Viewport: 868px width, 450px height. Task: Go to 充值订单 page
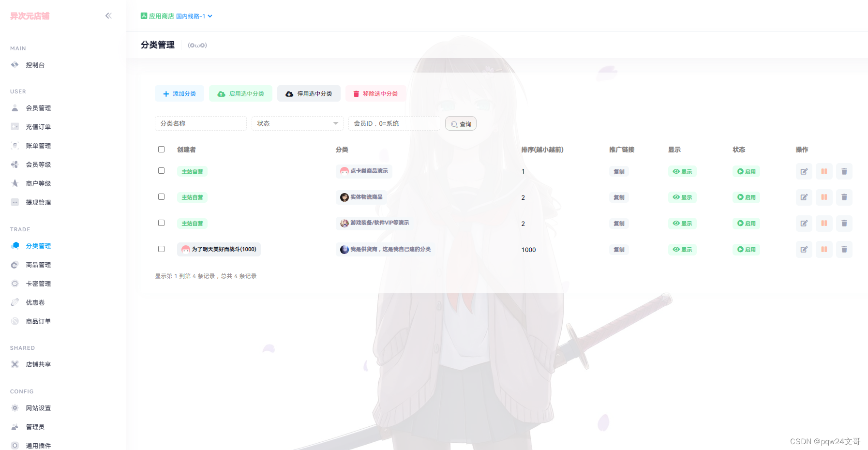[38, 127]
